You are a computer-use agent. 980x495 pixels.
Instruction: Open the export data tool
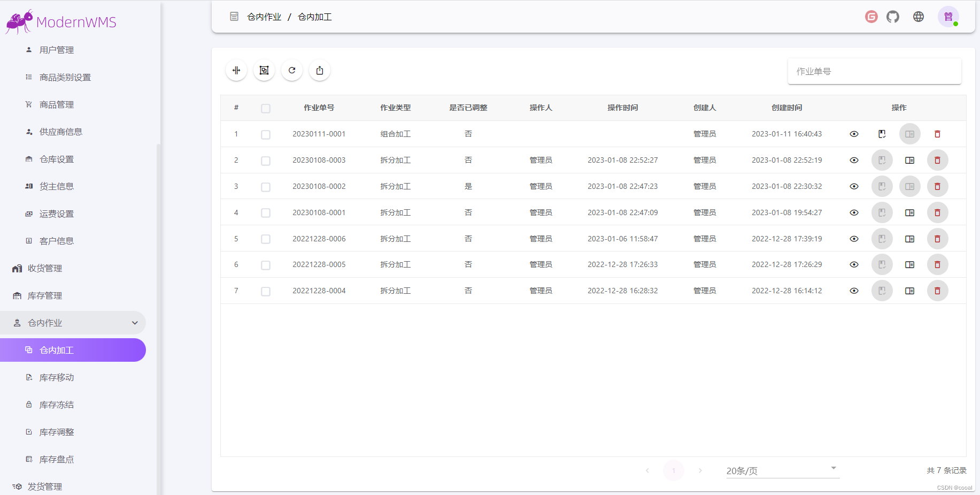[319, 70]
